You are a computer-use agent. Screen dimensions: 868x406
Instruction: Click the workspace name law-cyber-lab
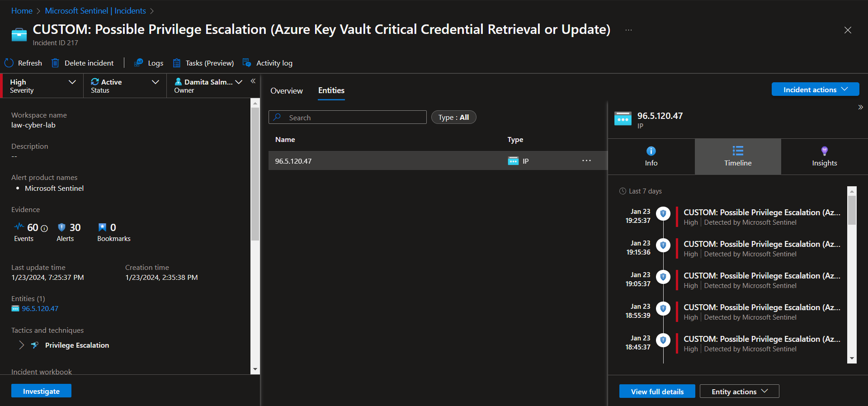click(x=33, y=125)
